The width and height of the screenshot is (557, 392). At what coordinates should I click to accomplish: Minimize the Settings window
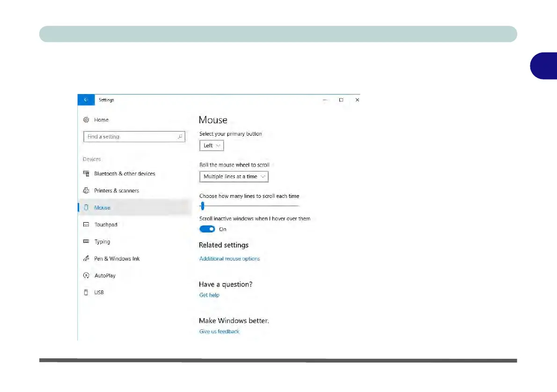(x=325, y=100)
